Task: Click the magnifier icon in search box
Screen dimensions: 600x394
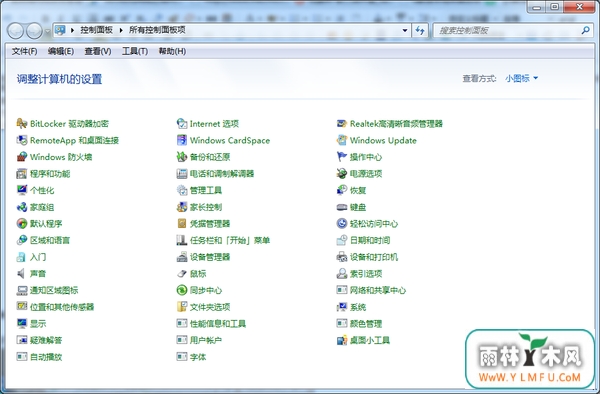Action: tap(585, 30)
